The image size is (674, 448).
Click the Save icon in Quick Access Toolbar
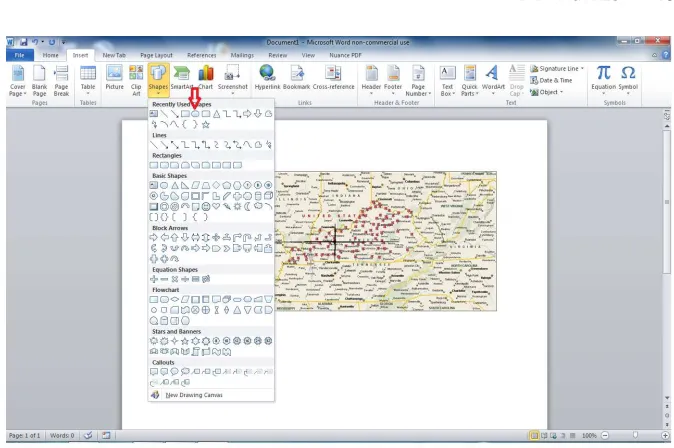tap(24, 42)
